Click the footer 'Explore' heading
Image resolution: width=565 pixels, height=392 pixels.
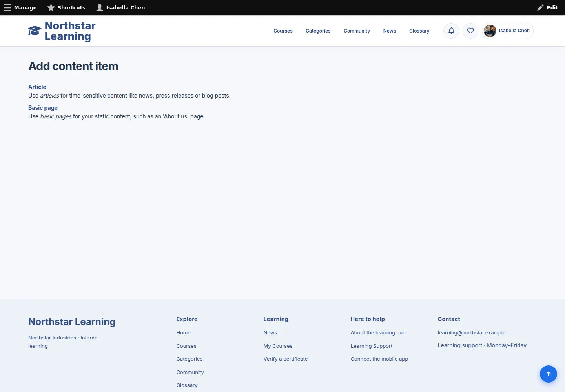tap(187, 319)
